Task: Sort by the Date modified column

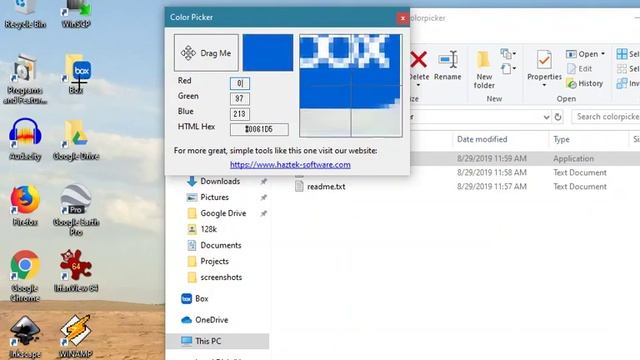Action: click(x=482, y=139)
